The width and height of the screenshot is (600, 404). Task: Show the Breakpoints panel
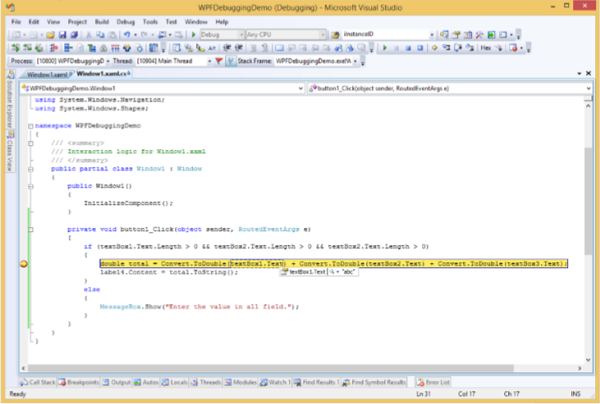tap(80, 382)
